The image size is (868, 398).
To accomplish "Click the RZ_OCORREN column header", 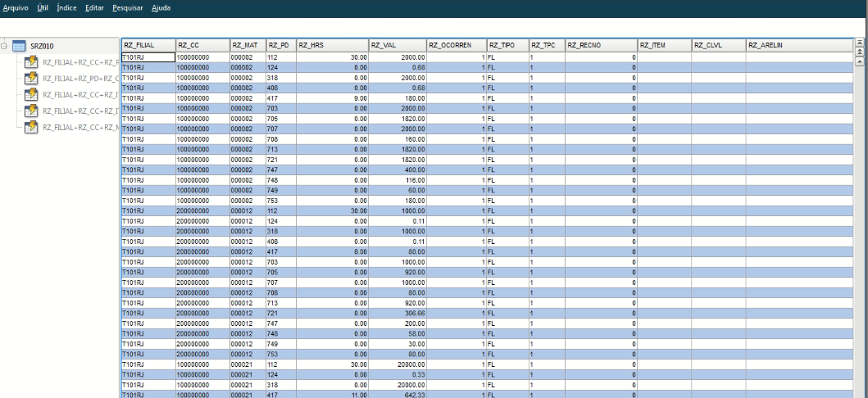I will [x=457, y=45].
